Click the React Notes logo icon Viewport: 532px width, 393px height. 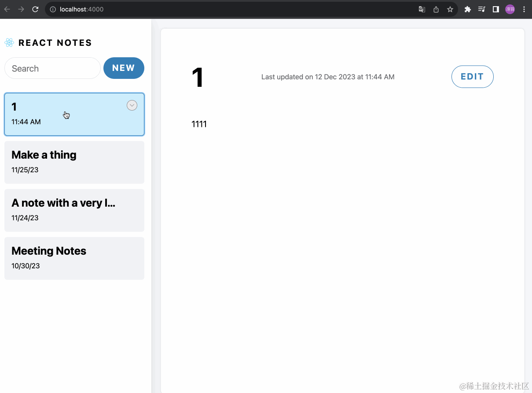[9, 42]
